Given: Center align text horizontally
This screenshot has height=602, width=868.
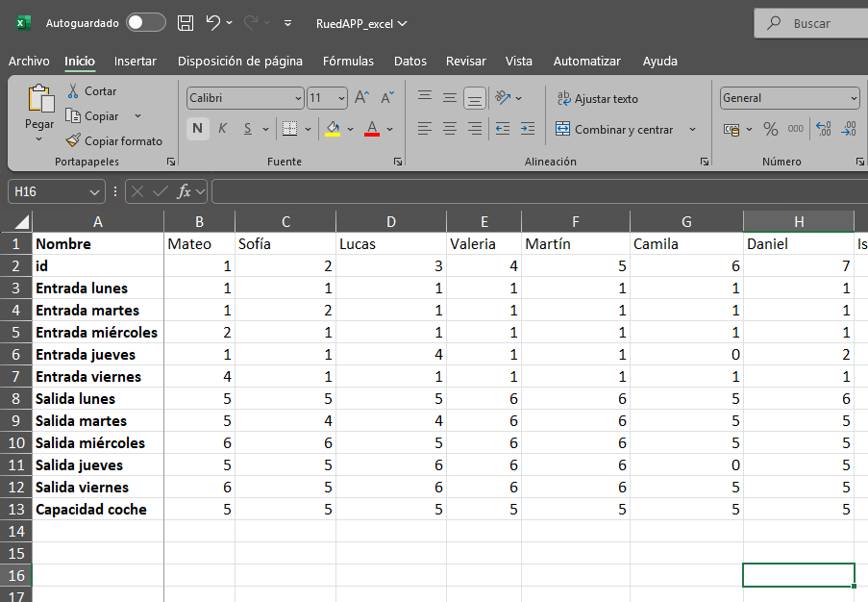Looking at the screenshot, I should point(449,129).
